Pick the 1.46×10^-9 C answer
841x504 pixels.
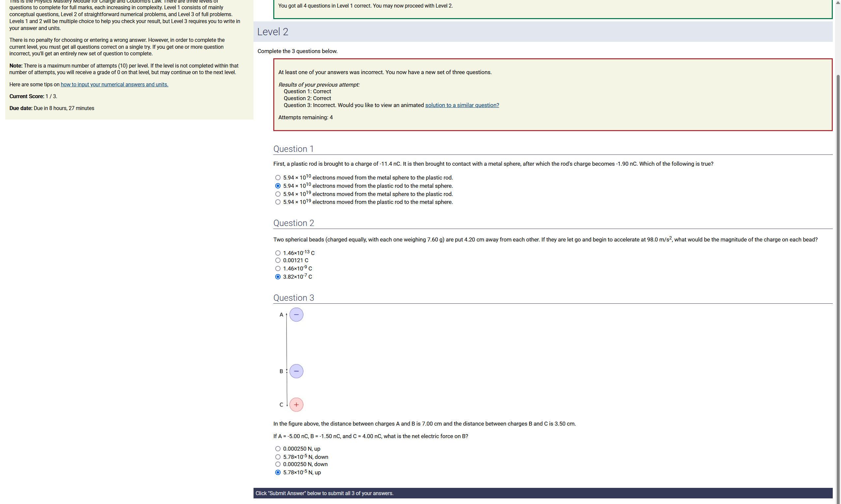tap(278, 269)
